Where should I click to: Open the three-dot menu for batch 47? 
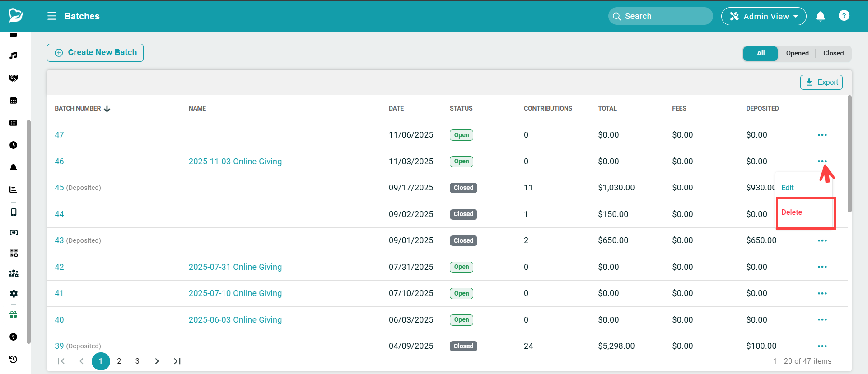822,135
